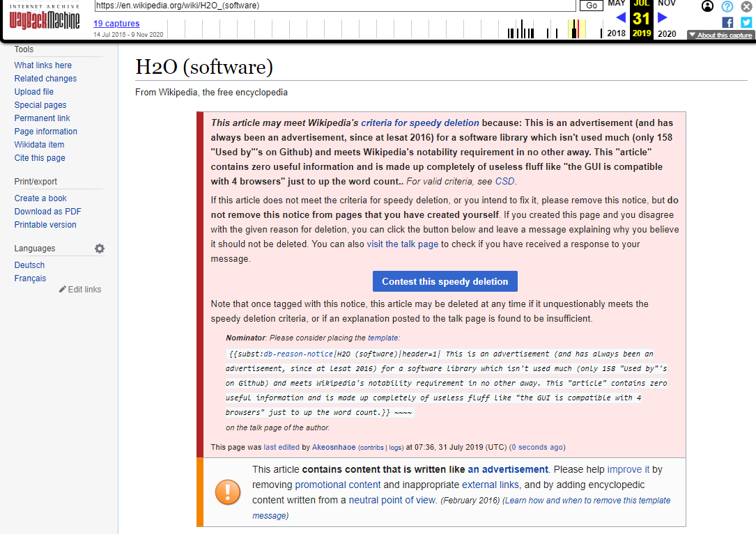Open Akeosnhaoe user link
The height and width of the screenshot is (534, 756).
(x=334, y=447)
